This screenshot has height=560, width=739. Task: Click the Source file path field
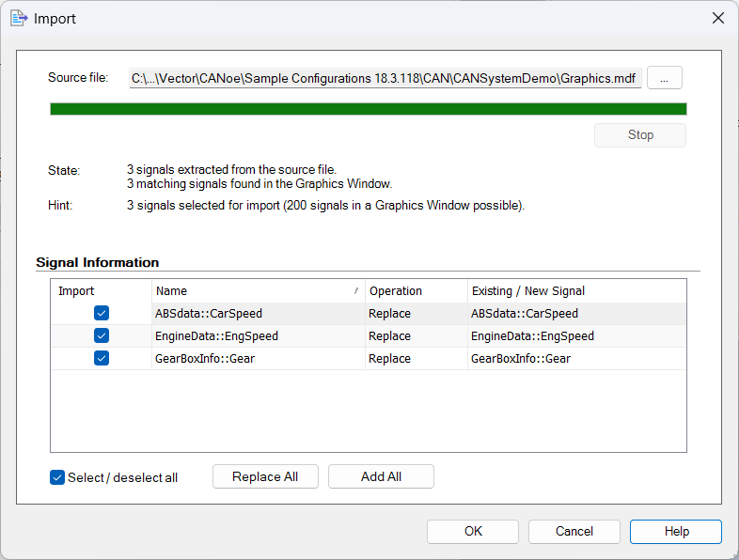[385, 78]
